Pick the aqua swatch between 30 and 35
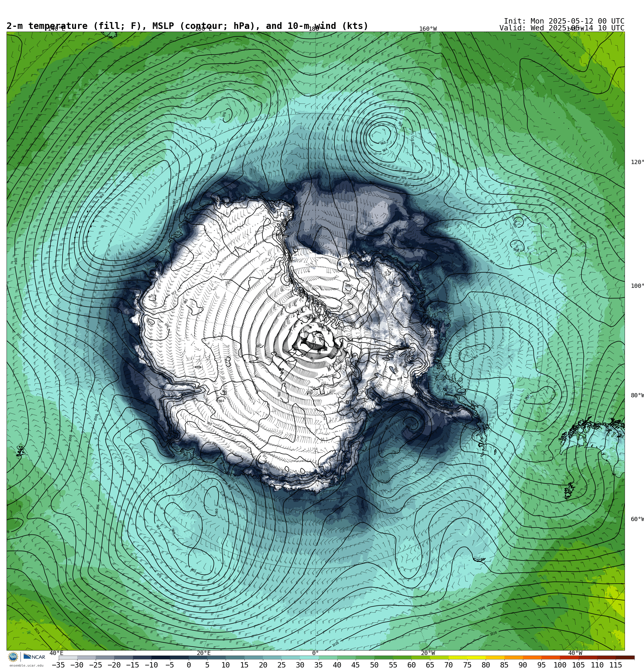644x669 pixels. (x=309, y=657)
